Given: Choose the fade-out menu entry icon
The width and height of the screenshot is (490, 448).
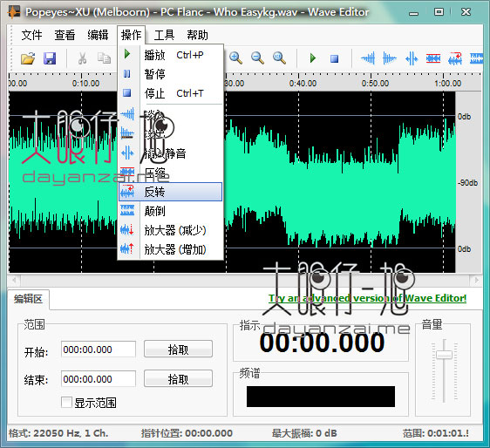Looking at the screenshot, I should click(x=127, y=133).
